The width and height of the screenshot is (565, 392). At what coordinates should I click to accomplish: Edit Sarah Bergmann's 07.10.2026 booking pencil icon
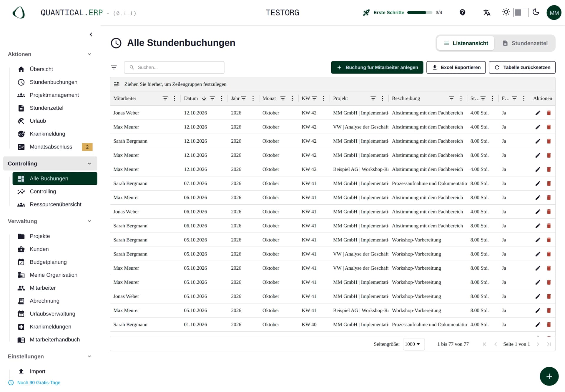(x=538, y=184)
